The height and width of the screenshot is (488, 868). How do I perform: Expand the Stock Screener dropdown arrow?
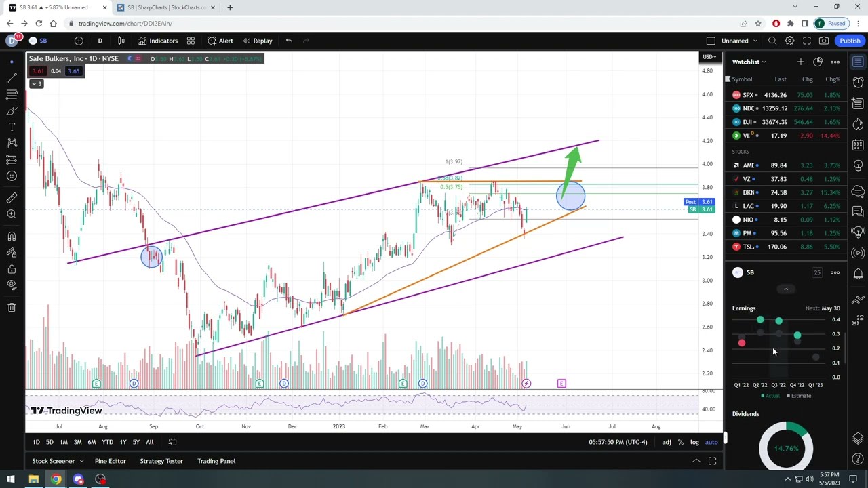coord(81,461)
